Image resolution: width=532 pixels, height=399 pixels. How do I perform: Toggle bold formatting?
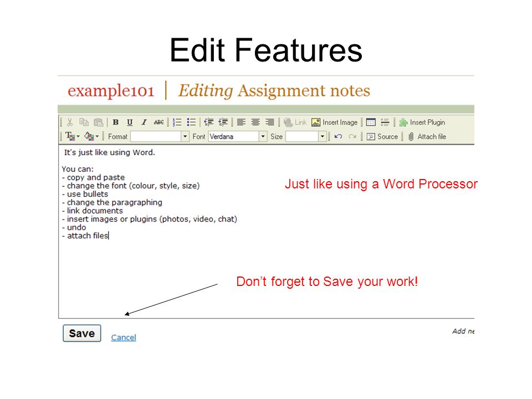(116, 122)
